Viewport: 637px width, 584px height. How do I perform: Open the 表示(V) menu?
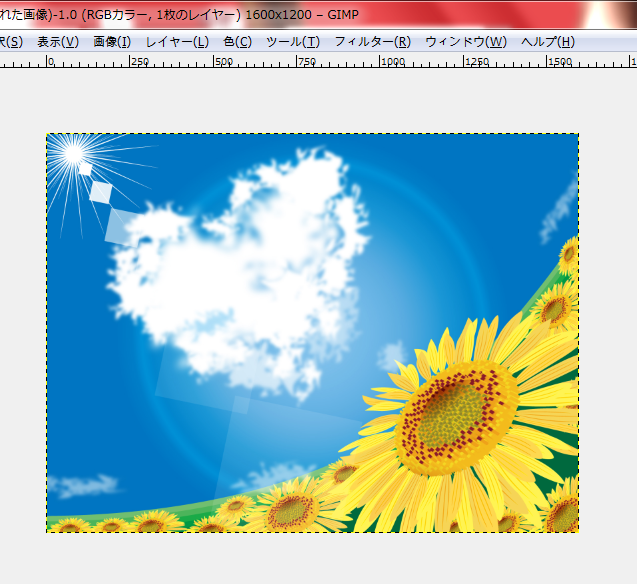[x=58, y=41]
